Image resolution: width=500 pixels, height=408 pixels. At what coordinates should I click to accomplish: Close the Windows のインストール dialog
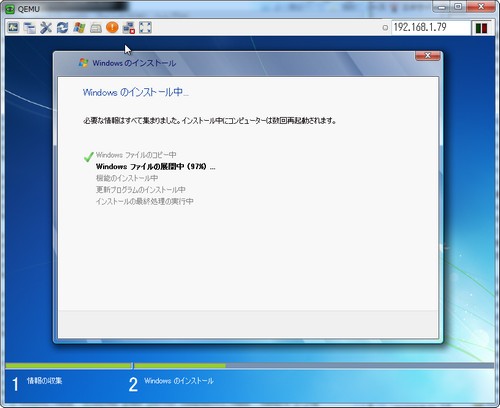[x=428, y=56]
